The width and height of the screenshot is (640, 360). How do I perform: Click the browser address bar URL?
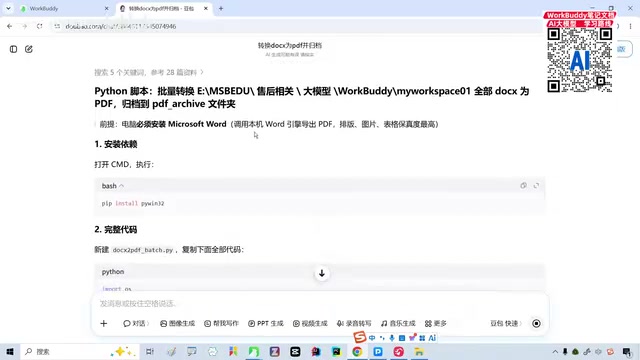pyautogui.click(x=121, y=27)
